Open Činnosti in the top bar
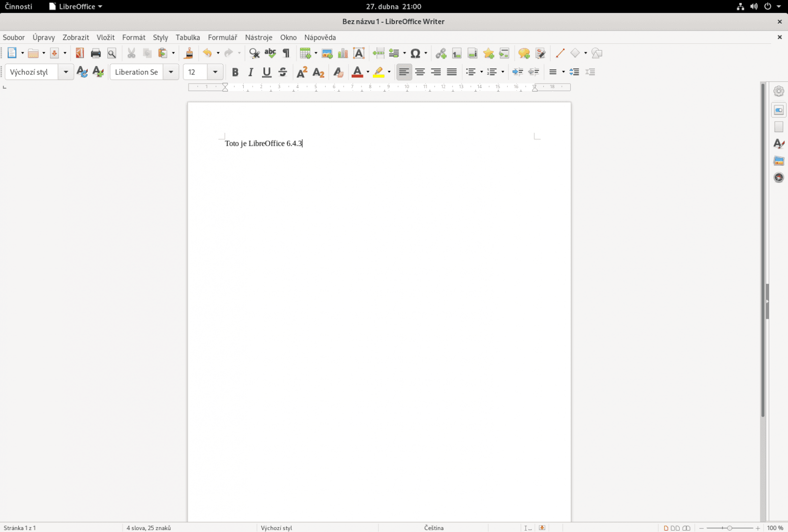The height and width of the screenshot is (532, 788). click(x=19, y=6)
